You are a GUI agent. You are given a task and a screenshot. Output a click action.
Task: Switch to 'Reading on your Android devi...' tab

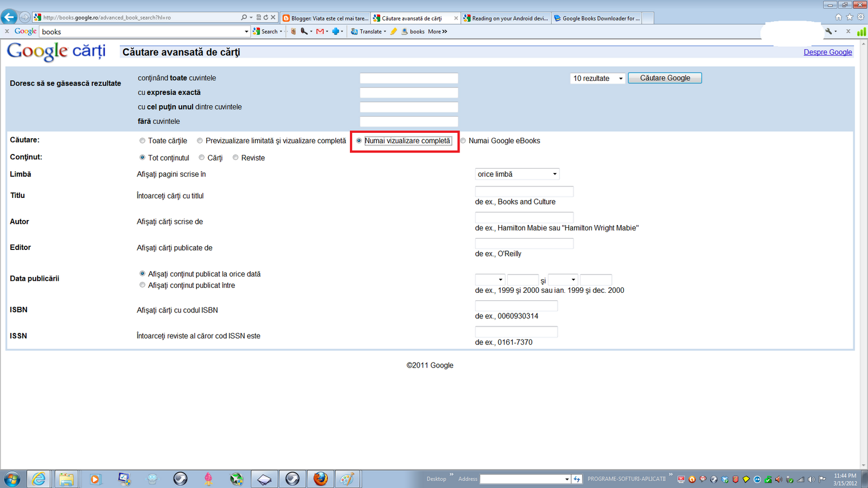[x=506, y=18]
